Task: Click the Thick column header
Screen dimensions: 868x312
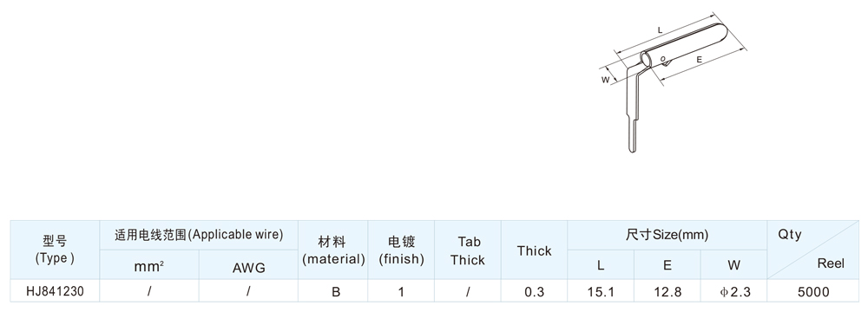Action: (x=534, y=250)
